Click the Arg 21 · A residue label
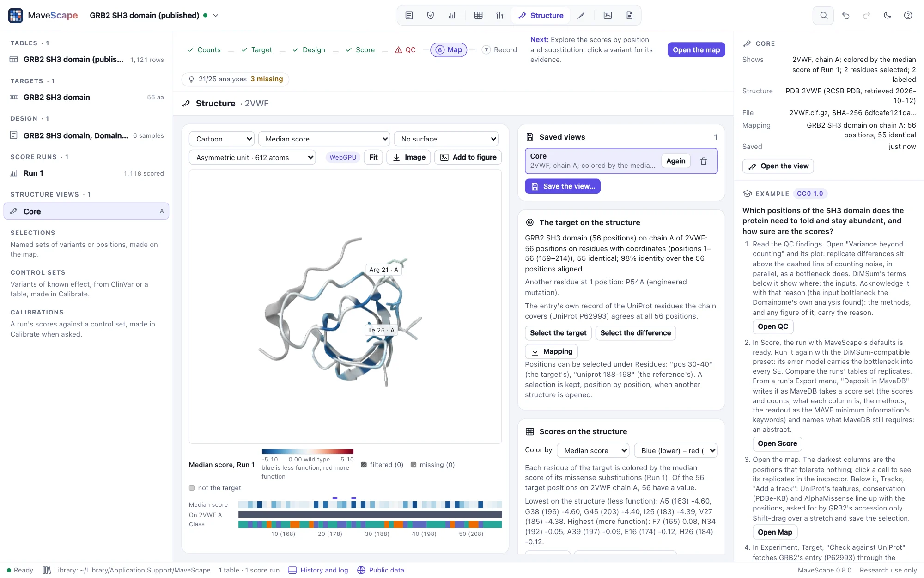Image resolution: width=924 pixels, height=578 pixels. [383, 270]
